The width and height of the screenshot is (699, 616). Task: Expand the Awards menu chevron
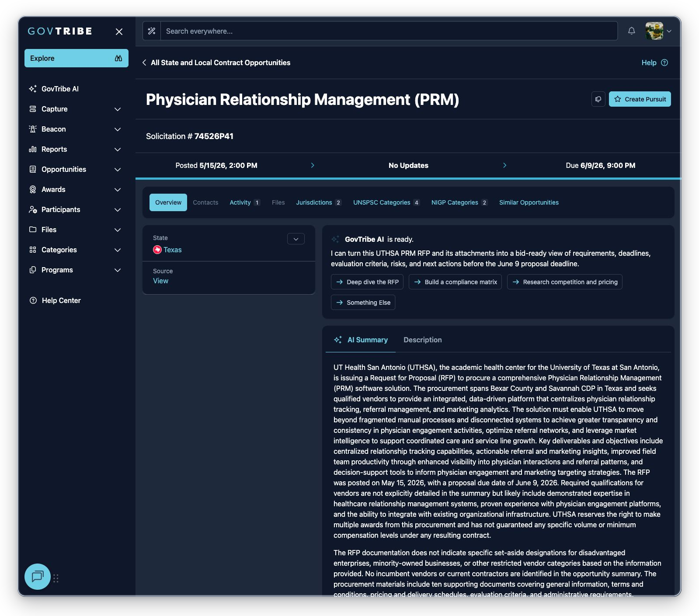coord(118,189)
